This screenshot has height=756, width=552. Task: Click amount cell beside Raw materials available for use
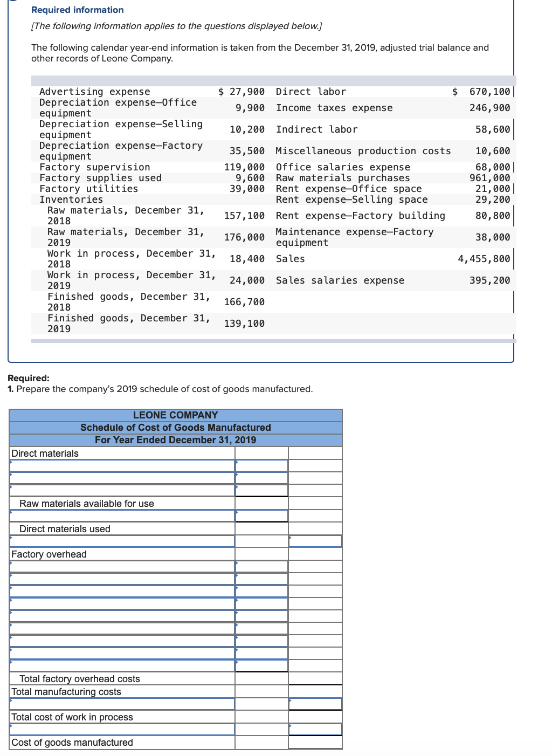click(261, 503)
